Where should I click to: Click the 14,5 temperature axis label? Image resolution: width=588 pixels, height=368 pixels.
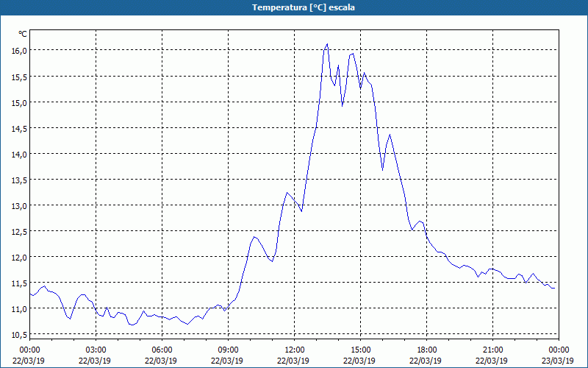[x=19, y=128]
